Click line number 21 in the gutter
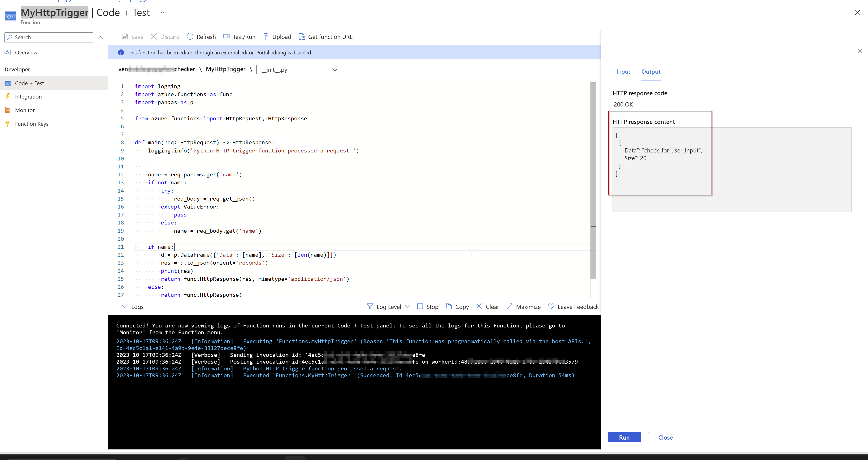 click(x=121, y=247)
